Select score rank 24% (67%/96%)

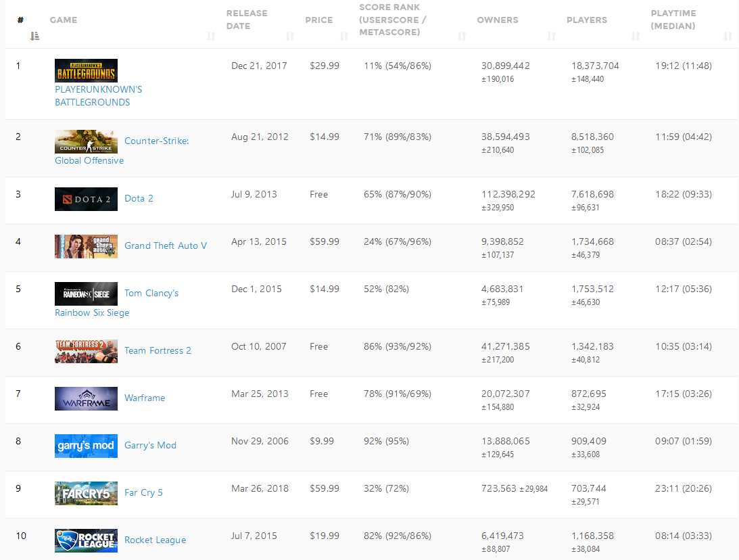(x=398, y=242)
